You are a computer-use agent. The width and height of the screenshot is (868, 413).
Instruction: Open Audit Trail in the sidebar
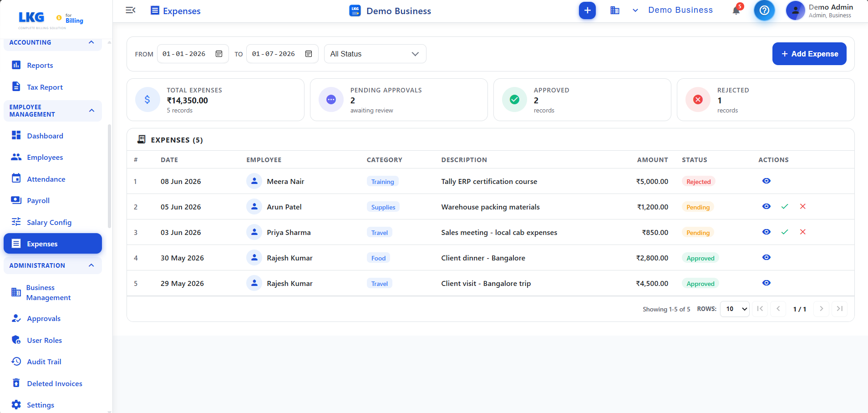coord(53,362)
